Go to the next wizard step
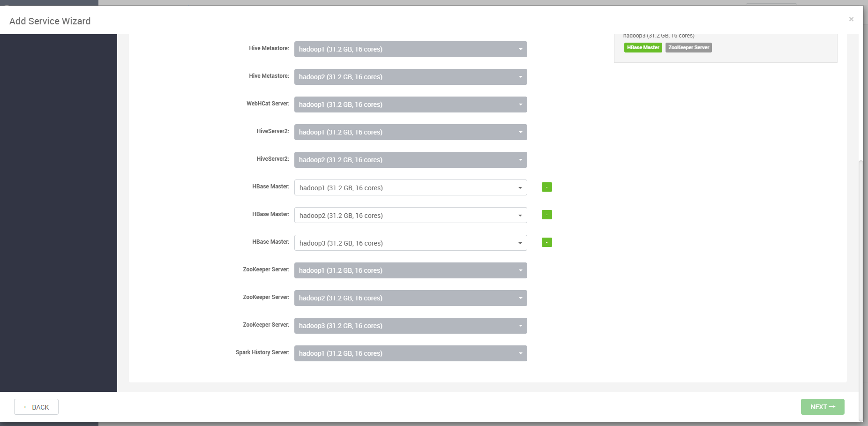Viewport: 868px width, 426px height. [x=822, y=407]
